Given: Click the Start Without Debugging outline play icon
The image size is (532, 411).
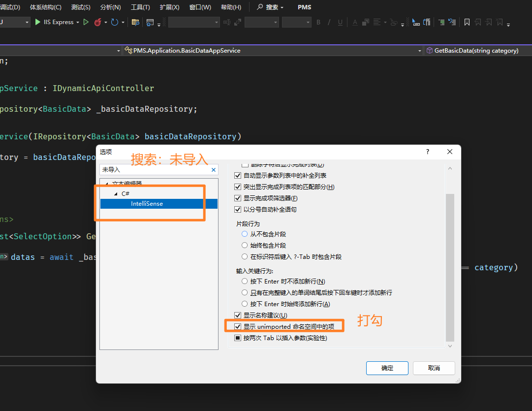Looking at the screenshot, I should pyautogui.click(x=86, y=22).
